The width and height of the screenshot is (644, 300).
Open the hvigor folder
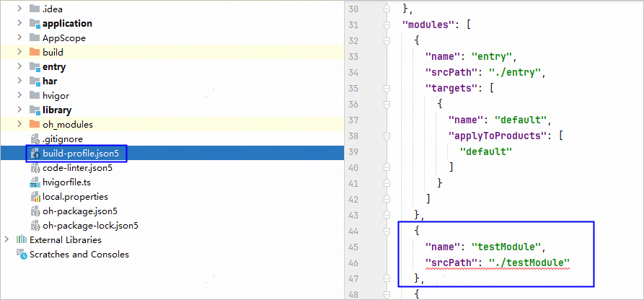click(56, 96)
